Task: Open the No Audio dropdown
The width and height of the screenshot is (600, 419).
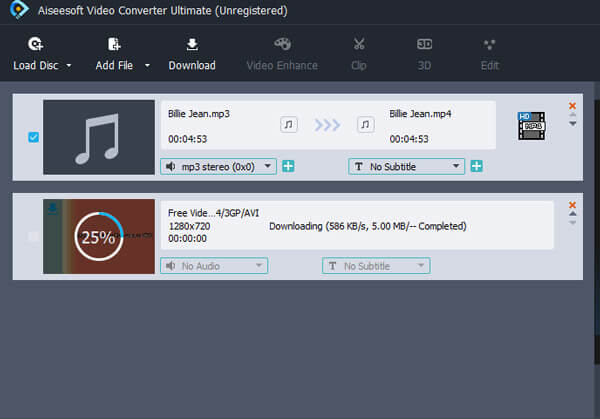Action: point(214,266)
